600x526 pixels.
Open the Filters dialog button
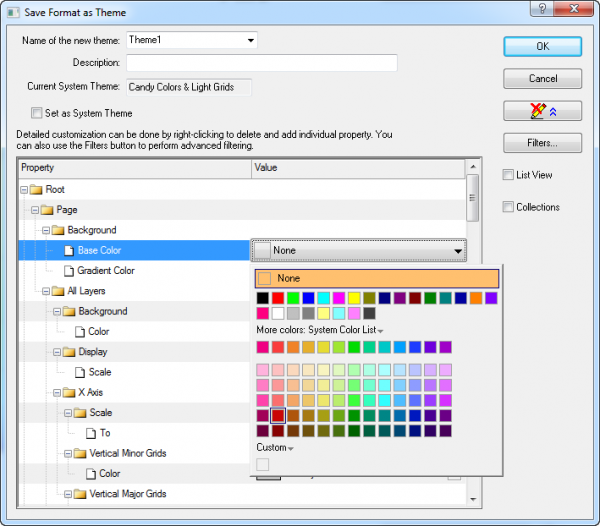tap(542, 143)
